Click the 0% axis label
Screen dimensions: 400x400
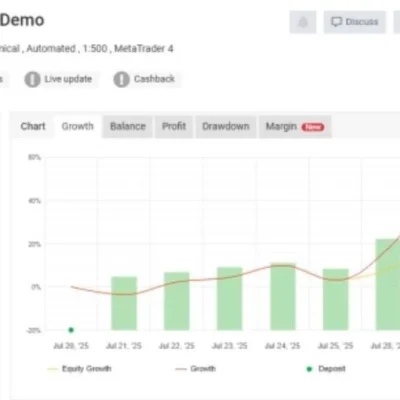coord(36,287)
